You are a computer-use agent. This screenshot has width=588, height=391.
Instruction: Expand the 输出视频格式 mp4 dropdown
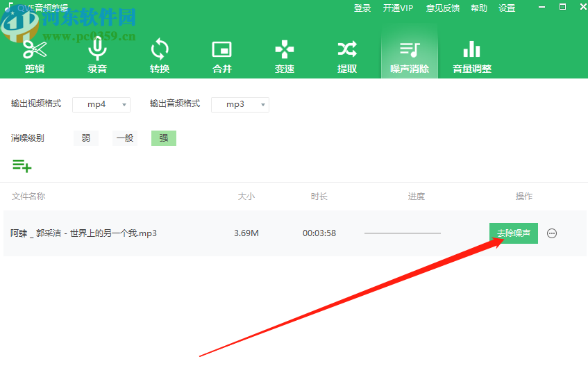[x=101, y=105]
